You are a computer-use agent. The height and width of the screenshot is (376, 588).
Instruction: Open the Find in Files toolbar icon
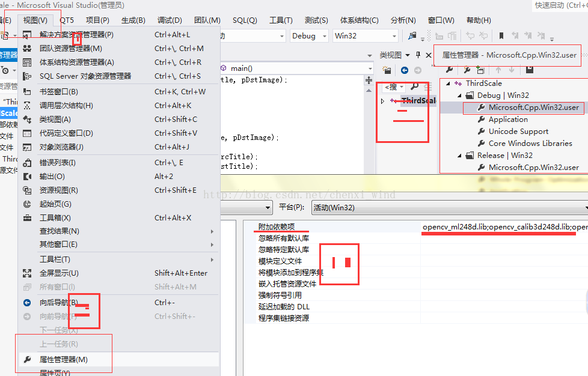click(412, 36)
